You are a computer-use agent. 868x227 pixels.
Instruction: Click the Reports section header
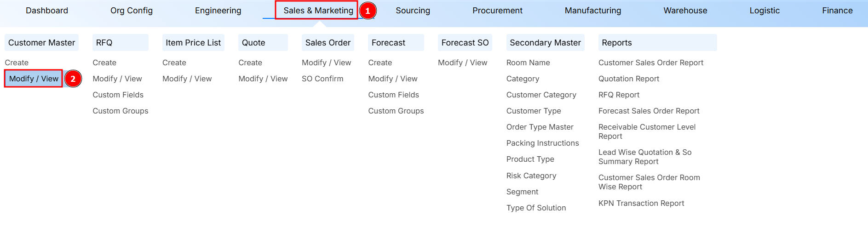(x=616, y=43)
